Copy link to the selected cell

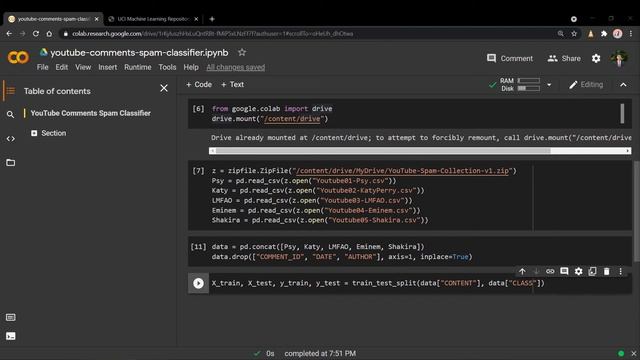click(550, 271)
